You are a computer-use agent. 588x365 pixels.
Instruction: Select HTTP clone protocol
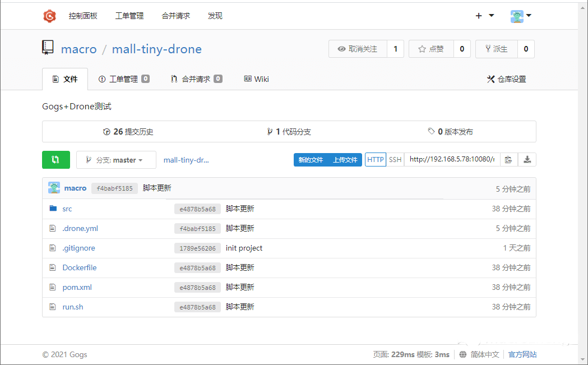click(376, 159)
